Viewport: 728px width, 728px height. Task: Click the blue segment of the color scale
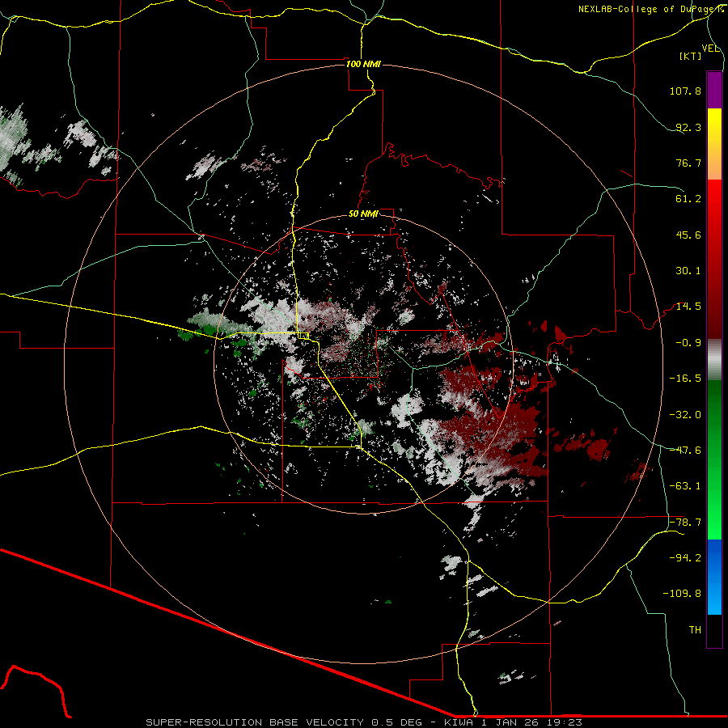point(714,577)
